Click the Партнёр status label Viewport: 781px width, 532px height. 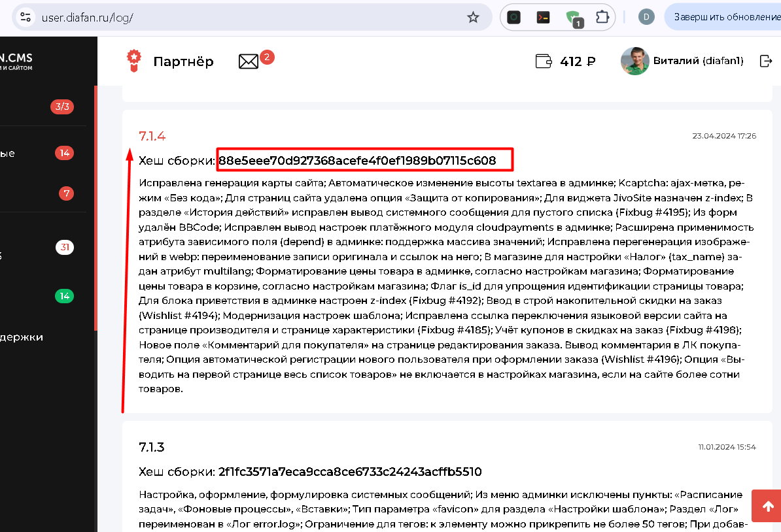pos(183,61)
